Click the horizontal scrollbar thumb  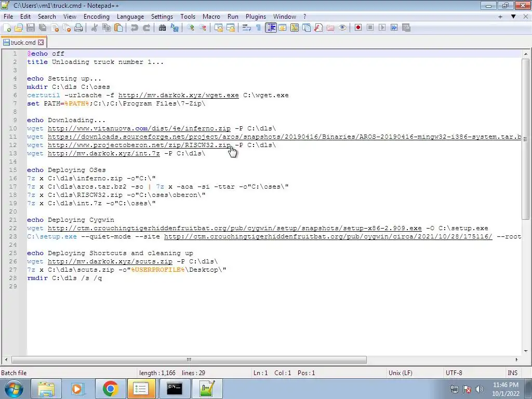(189, 360)
